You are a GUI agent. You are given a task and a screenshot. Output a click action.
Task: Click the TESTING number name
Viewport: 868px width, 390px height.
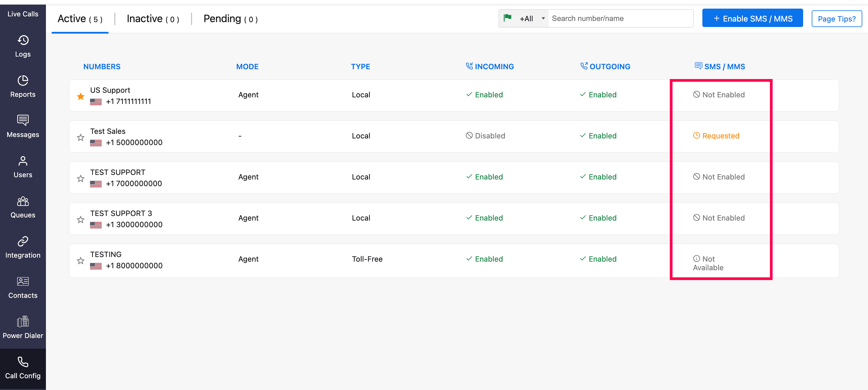pyautogui.click(x=106, y=254)
